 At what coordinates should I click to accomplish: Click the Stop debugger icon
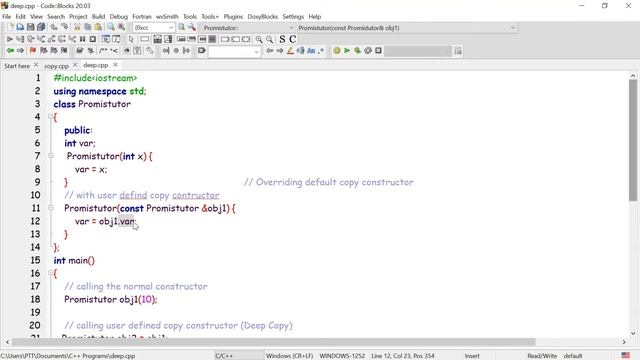pos(93,39)
